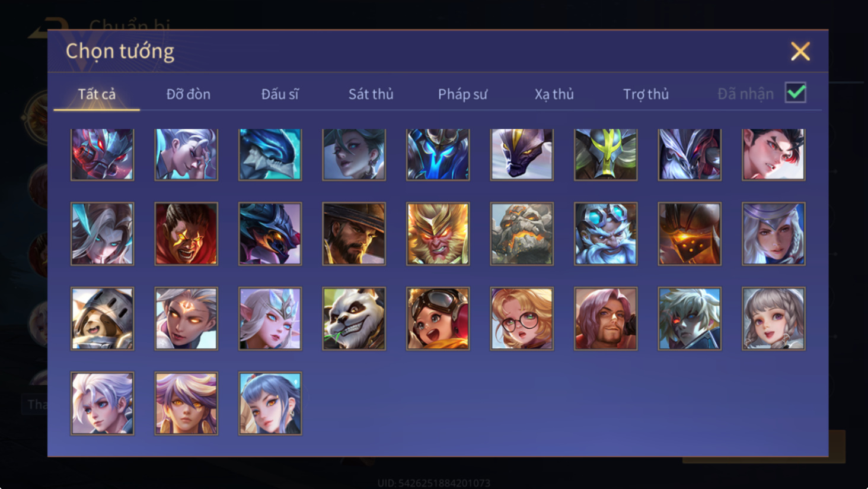Choose the pink-haired bearded man portrait

tap(606, 319)
